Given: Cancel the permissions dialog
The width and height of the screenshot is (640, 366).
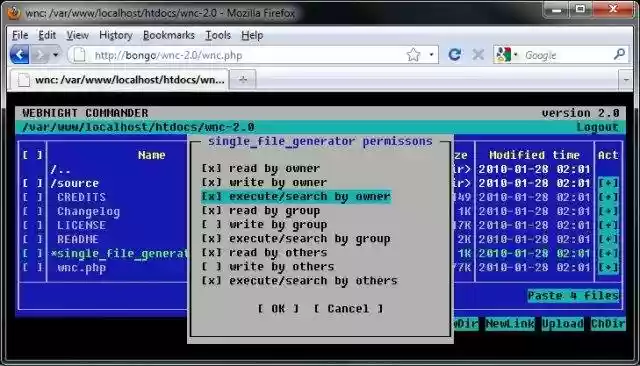Looking at the screenshot, I should [348, 309].
